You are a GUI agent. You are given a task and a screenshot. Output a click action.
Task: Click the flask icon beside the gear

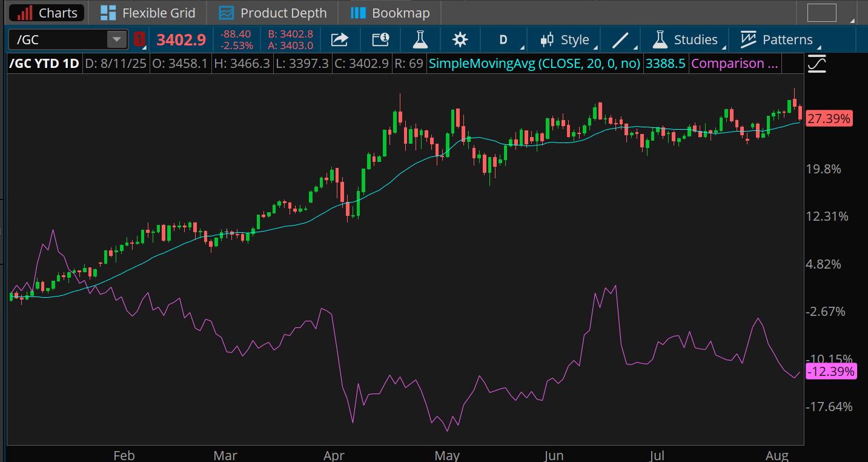(x=420, y=40)
